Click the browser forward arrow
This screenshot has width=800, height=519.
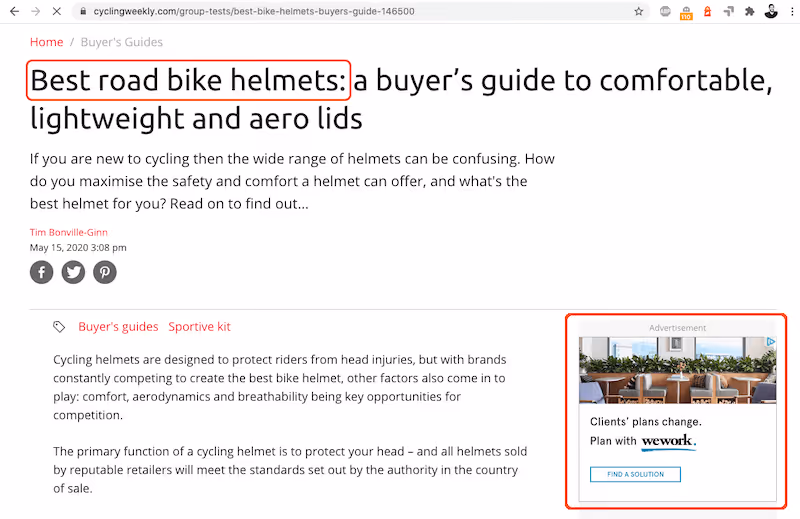coord(35,11)
